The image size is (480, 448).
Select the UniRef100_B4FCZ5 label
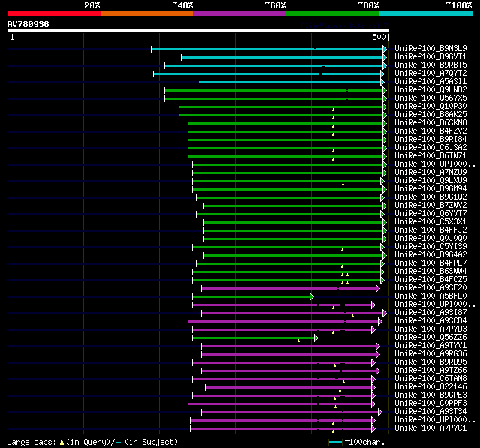coord(430,280)
